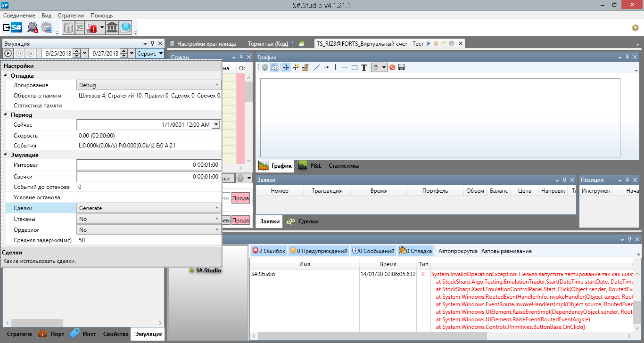Switch to the Порт tab at bottom left
This screenshot has height=343, width=644.
[51, 334]
